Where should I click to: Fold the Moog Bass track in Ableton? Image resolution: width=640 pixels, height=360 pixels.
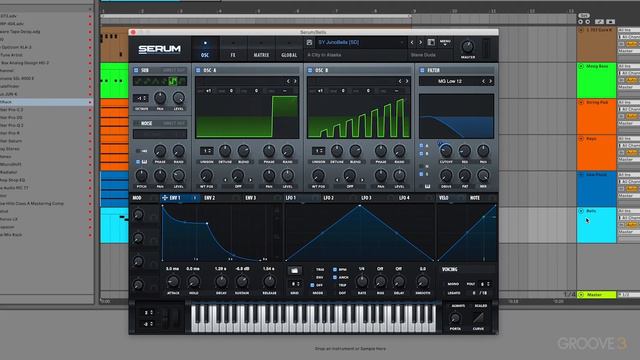pyautogui.click(x=581, y=66)
